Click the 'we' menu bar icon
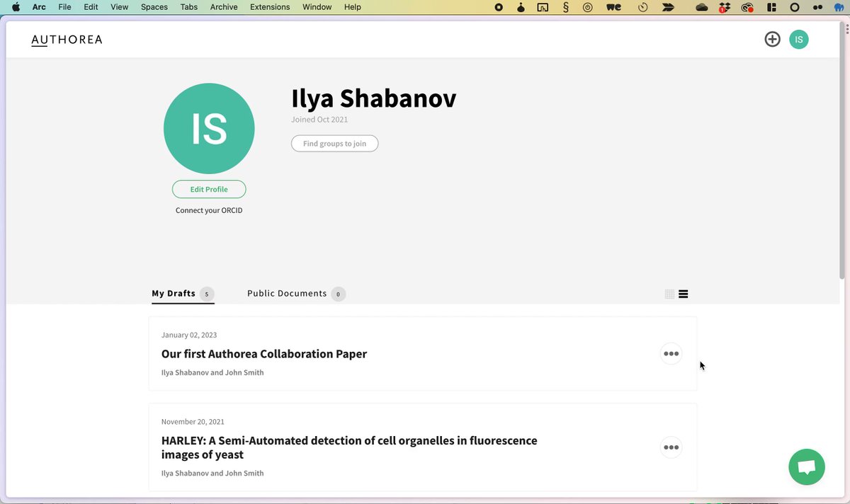 pos(614,7)
